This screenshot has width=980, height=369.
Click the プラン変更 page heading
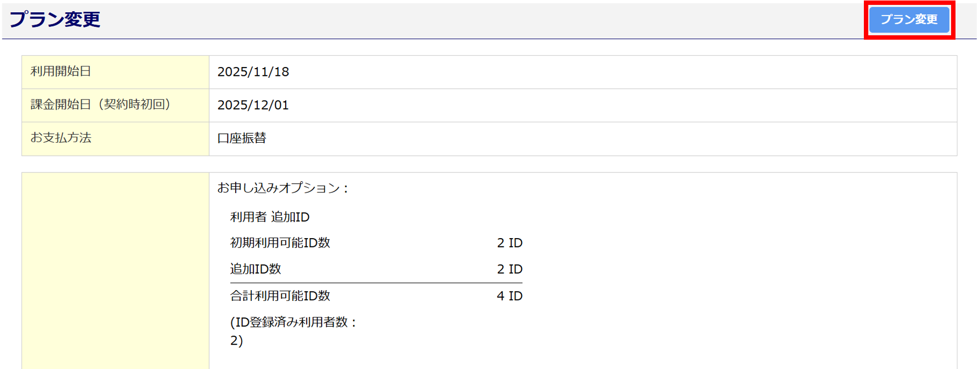coord(55,20)
